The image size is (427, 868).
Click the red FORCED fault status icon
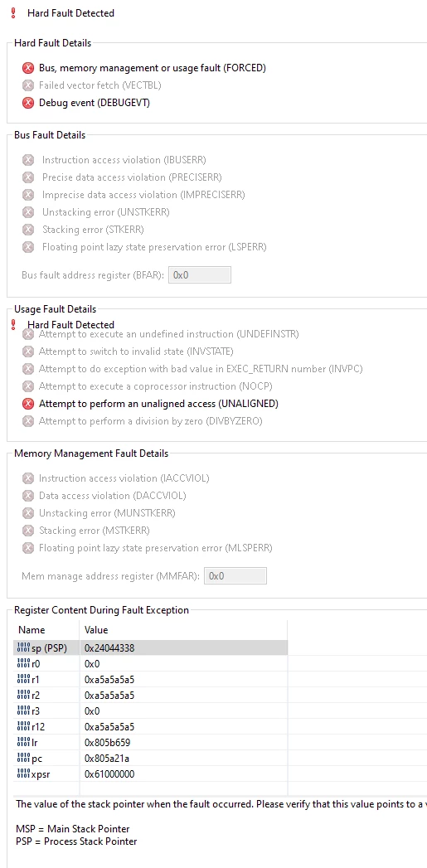pyautogui.click(x=27, y=68)
